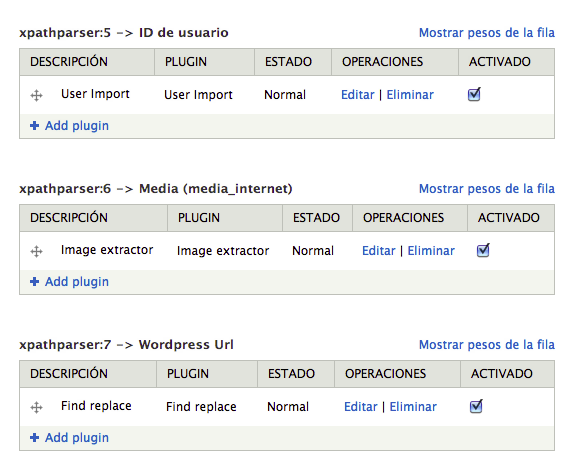Show row weights for ID de usuario table
The height and width of the screenshot is (476, 579).
[x=487, y=33]
